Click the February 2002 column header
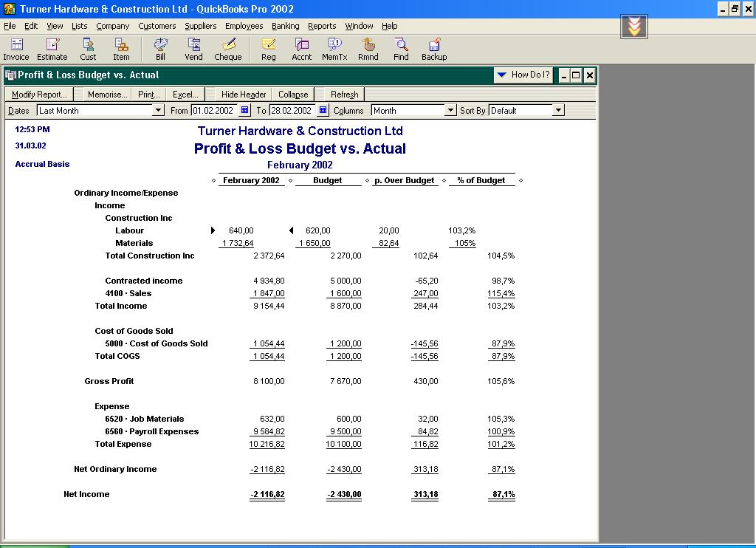This screenshot has height=548, width=756. pos(251,180)
